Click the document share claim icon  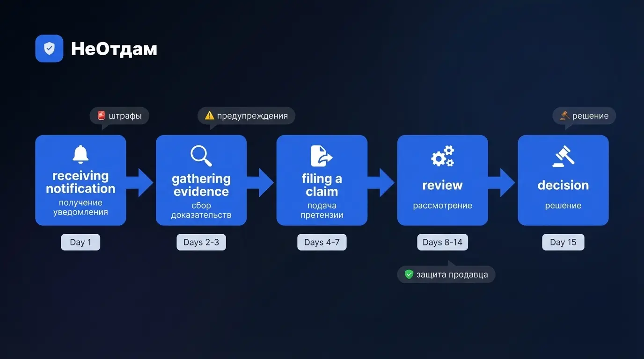click(322, 156)
